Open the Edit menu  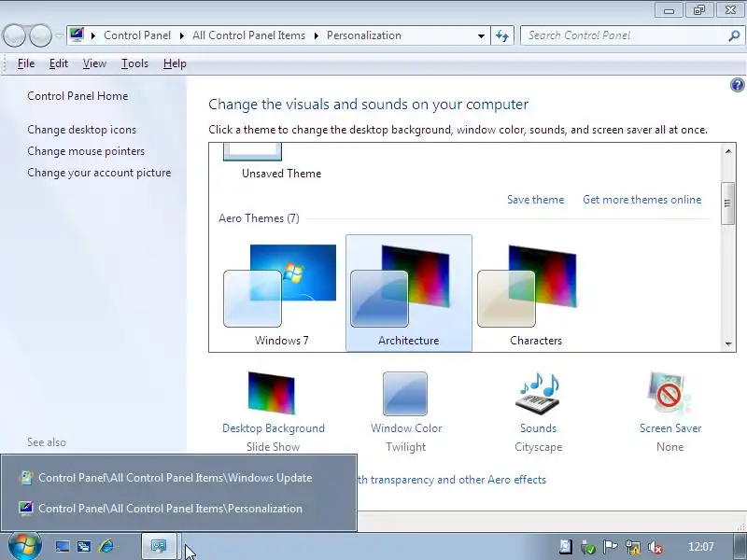pos(59,63)
